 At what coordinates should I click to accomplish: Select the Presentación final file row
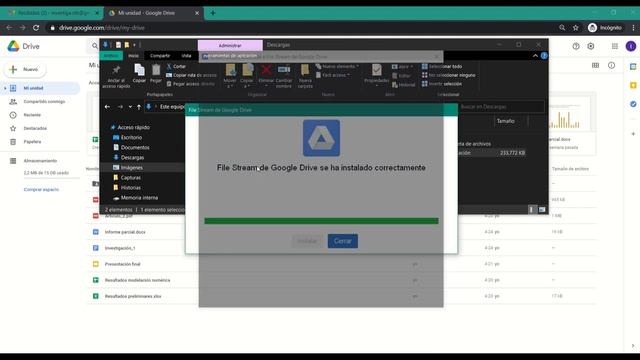click(x=342, y=264)
